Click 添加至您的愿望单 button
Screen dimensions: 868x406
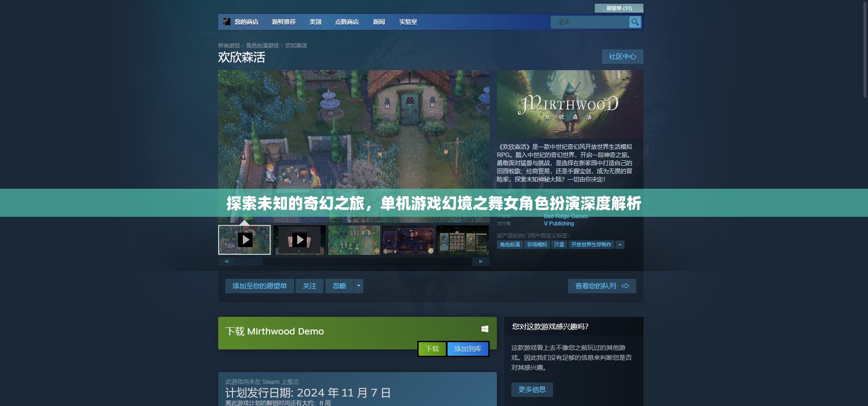click(x=260, y=286)
